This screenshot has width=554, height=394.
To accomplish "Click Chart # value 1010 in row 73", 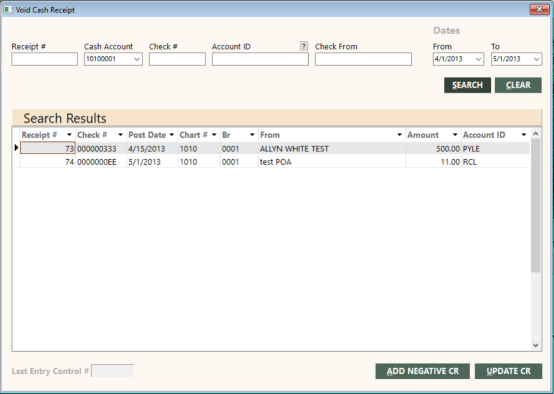I will [x=199, y=149].
